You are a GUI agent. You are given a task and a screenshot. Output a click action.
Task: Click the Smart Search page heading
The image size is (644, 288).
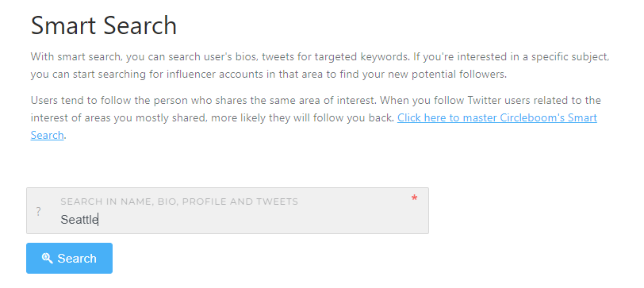point(103,25)
